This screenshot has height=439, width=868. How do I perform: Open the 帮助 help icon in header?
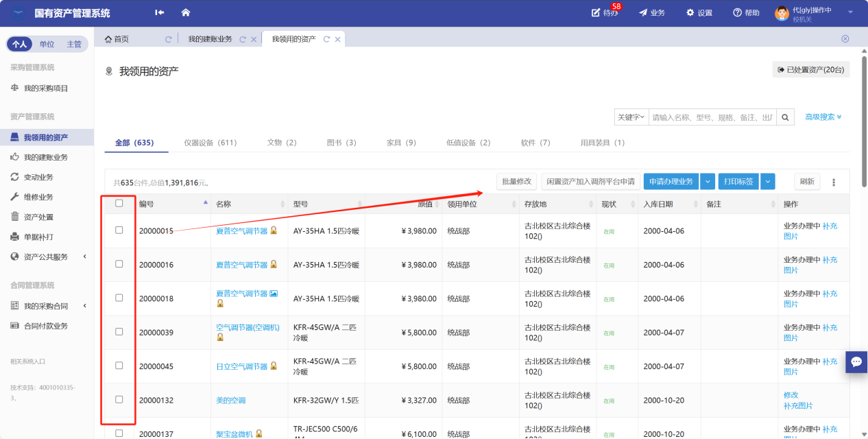tap(746, 13)
